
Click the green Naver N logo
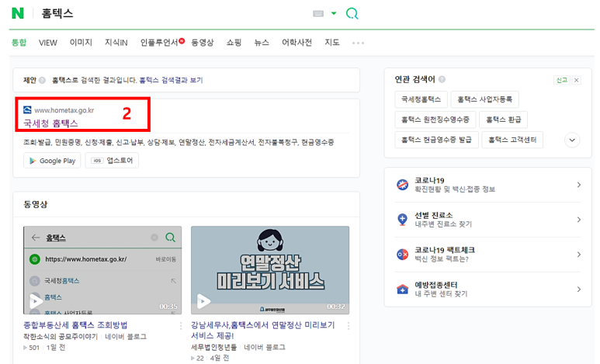pyautogui.click(x=18, y=13)
